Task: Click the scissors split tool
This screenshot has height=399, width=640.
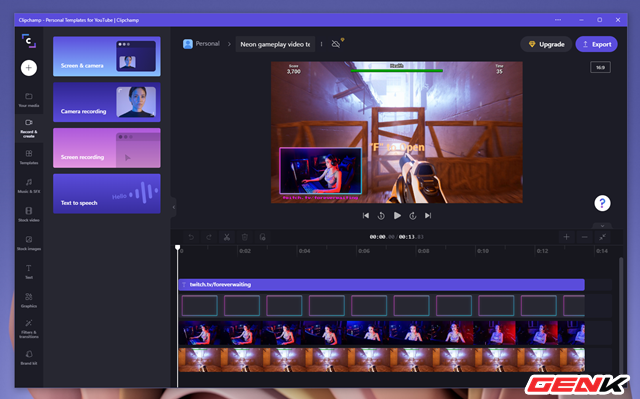Action: click(227, 237)
